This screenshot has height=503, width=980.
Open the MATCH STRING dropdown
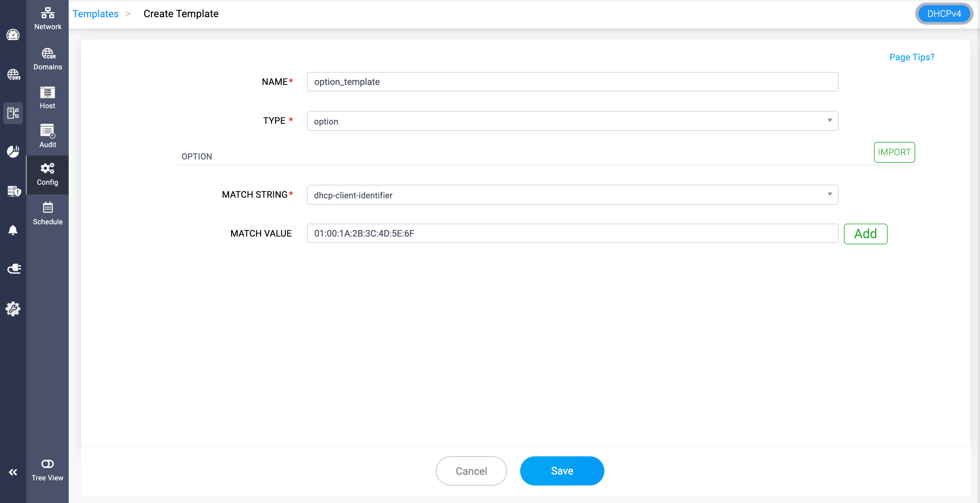[x=572, y=195]
